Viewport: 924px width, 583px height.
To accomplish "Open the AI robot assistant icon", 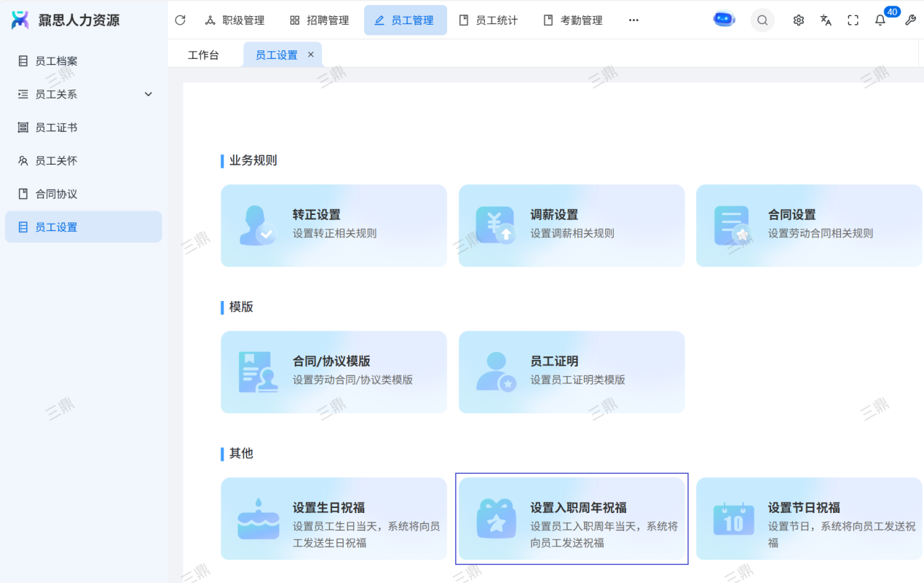I will (x=724, y=20).
